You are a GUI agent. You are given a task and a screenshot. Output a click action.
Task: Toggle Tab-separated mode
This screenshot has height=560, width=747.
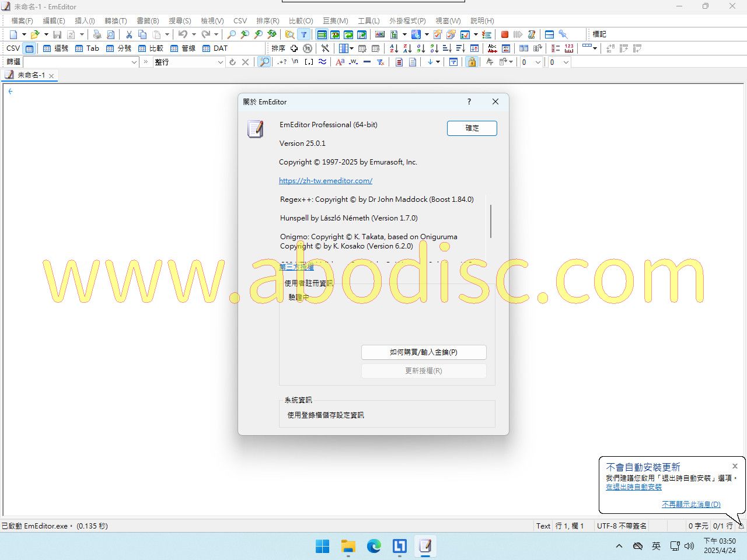coord(87,48)
